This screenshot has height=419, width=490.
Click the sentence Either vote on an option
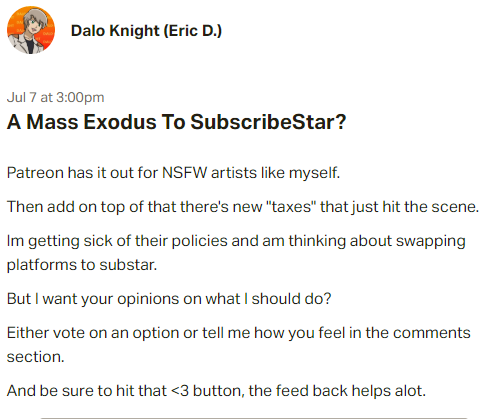click(238, 345)
